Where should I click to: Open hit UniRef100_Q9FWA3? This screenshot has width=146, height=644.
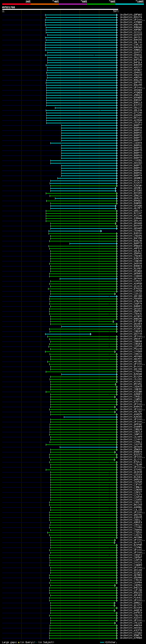click(x=131, y=15)
